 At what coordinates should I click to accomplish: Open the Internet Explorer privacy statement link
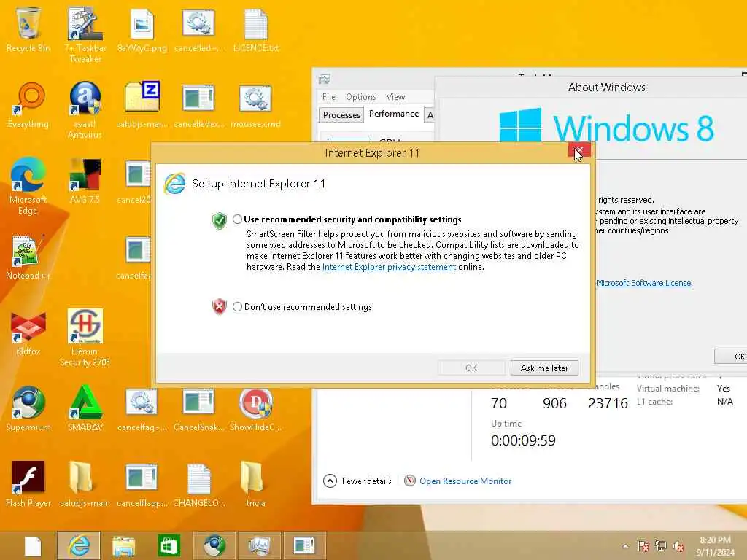[x=390, y=267]
